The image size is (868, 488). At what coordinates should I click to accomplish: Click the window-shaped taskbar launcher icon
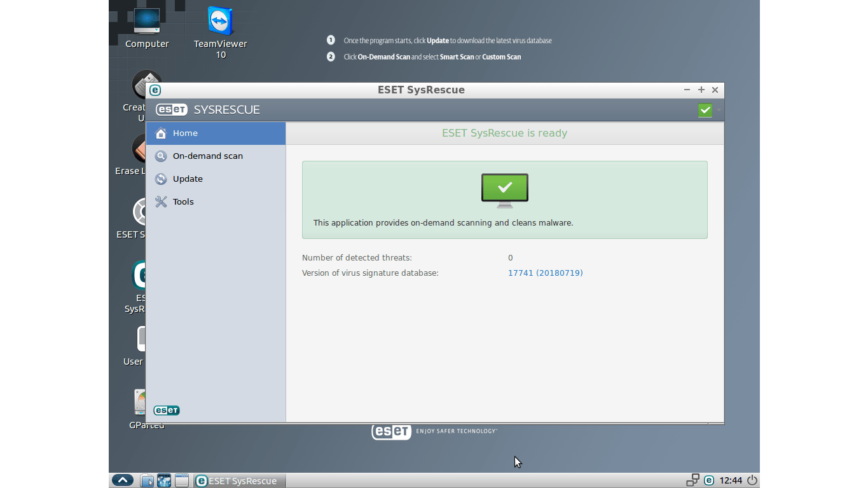[x=182, y=480]
